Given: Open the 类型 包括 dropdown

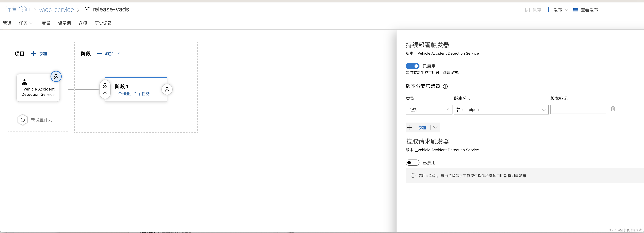Looking at the screenshot, I should coord(429,110).
